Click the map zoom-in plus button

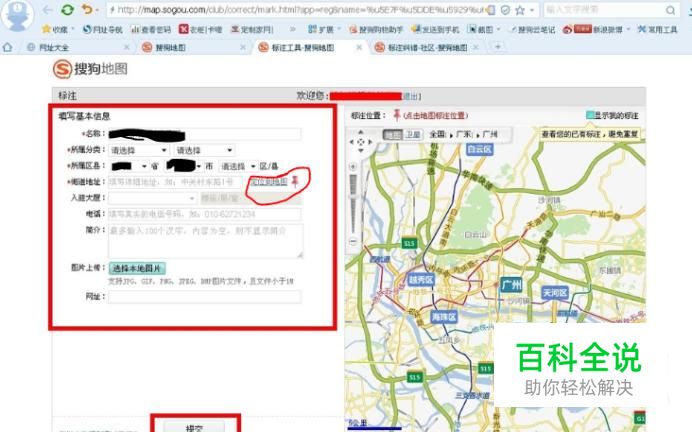tap(353, 167)
